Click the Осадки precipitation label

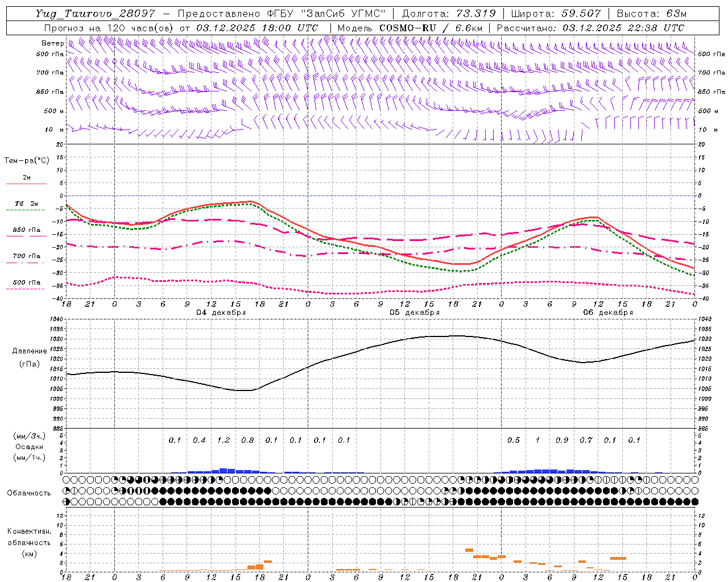coord(30,447)
